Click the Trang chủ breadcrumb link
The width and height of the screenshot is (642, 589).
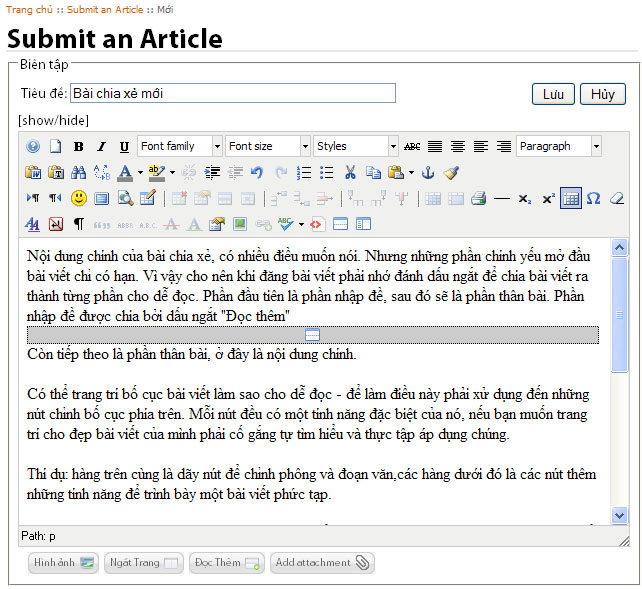[x=31, y=9]
